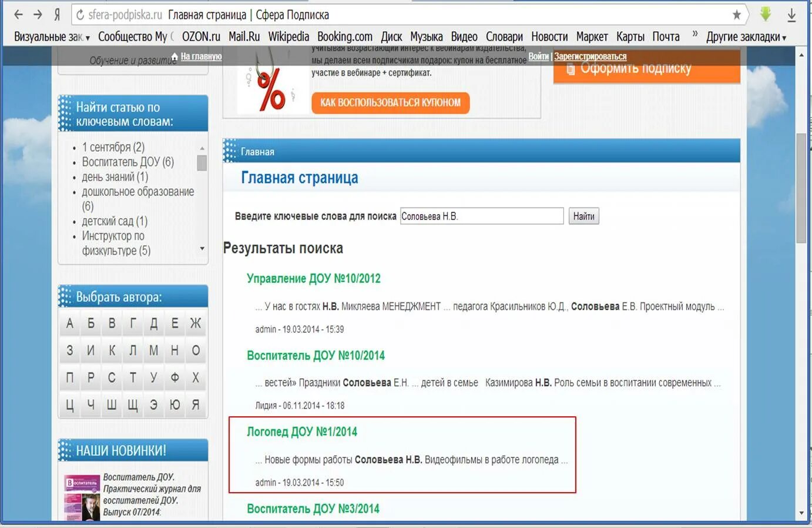
Task: Open the Словари bookmark
Action: point(504,36)
